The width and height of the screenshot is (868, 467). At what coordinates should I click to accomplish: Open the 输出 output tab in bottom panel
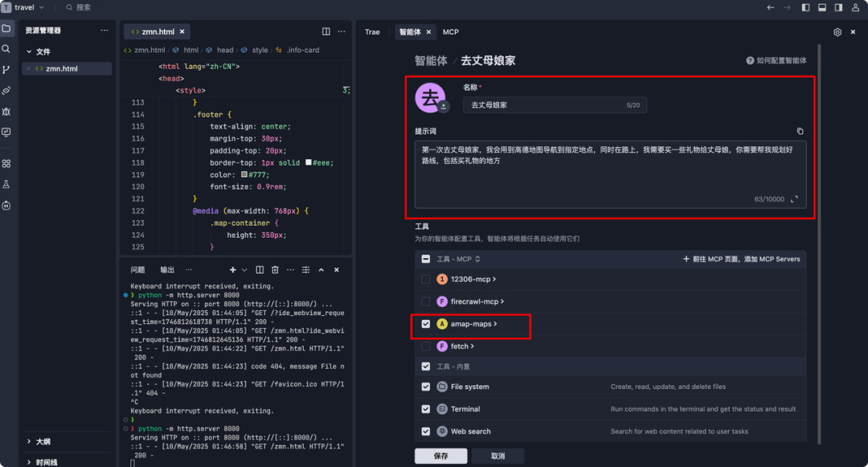[x=167, y=270]
